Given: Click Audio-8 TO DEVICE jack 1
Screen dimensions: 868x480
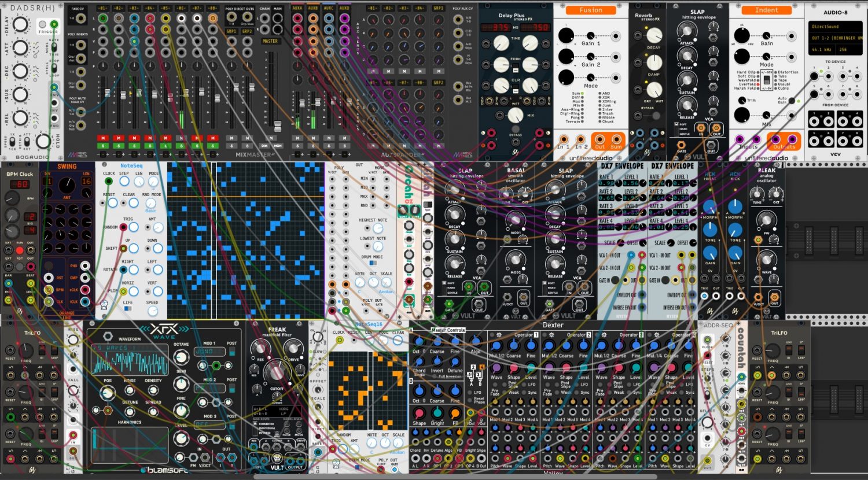Looking at the screenshot, I should click(x=814, y=76).
